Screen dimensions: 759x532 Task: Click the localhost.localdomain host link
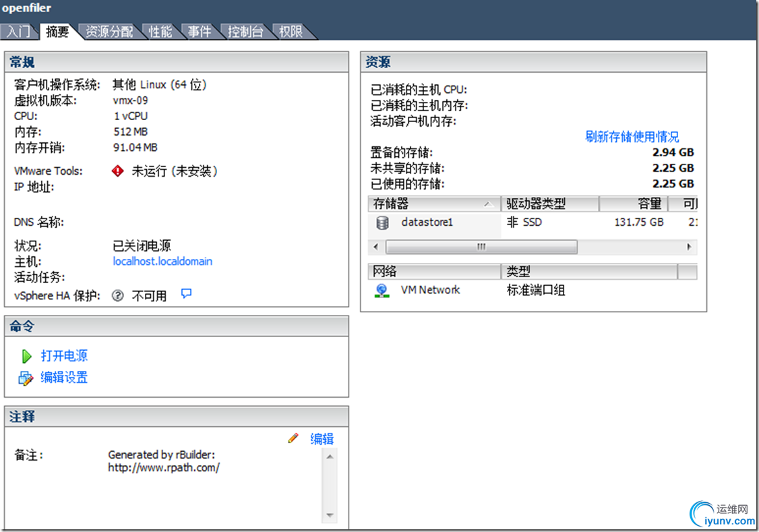[162, 261]
